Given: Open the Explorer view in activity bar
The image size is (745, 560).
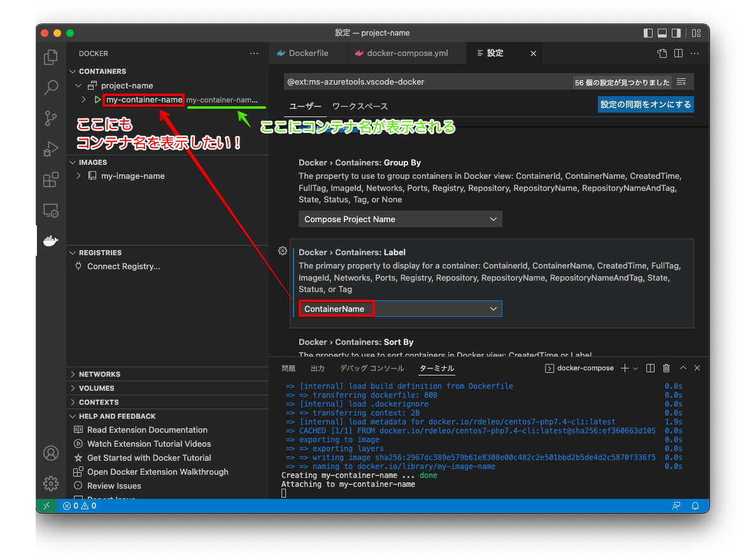Looking at the screenshot, I should point(51,57).
